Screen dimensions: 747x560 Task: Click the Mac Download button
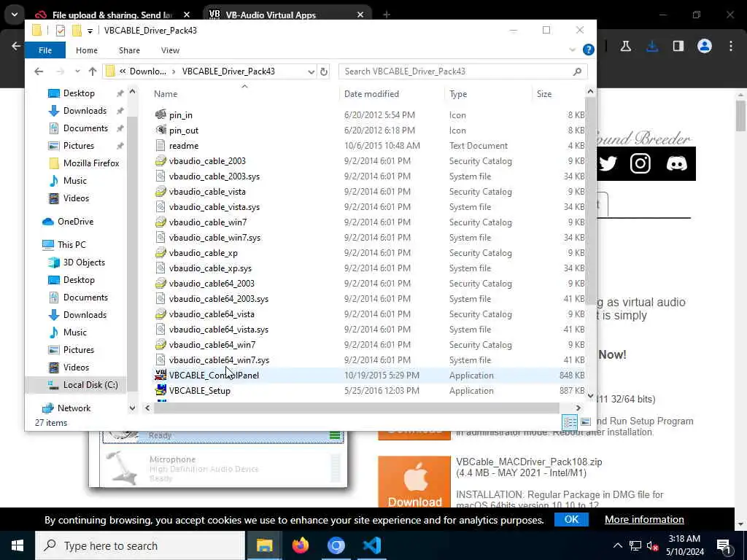pos(414,482)
